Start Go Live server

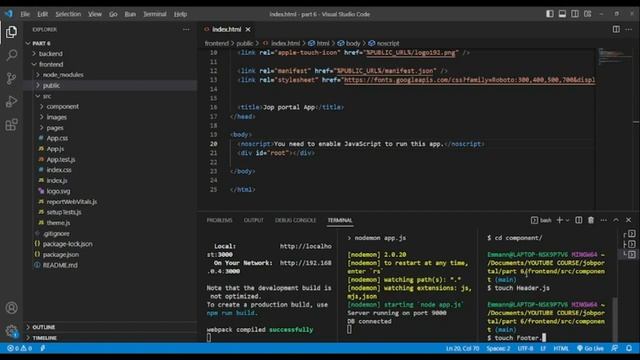(x=590, y=348)
